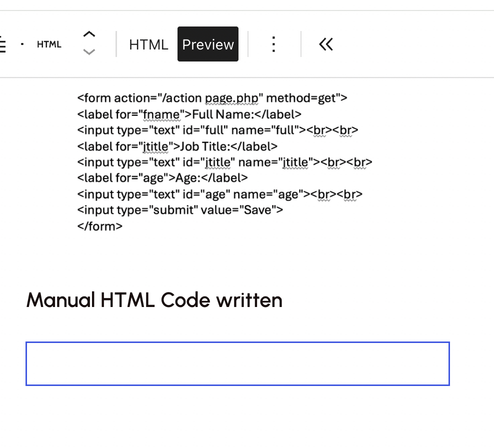Collapse the toolbar with the double-chevron icon

tap(325, 44)
